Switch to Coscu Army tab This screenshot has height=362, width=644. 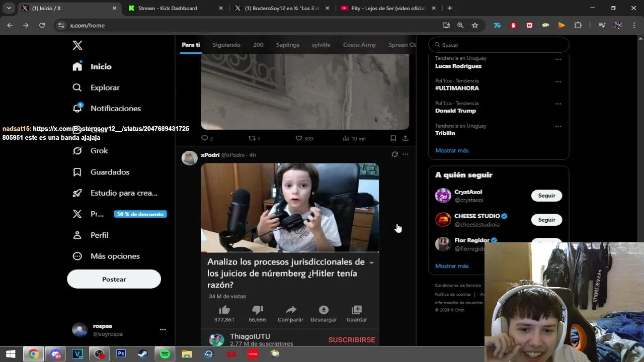(359, 45)
